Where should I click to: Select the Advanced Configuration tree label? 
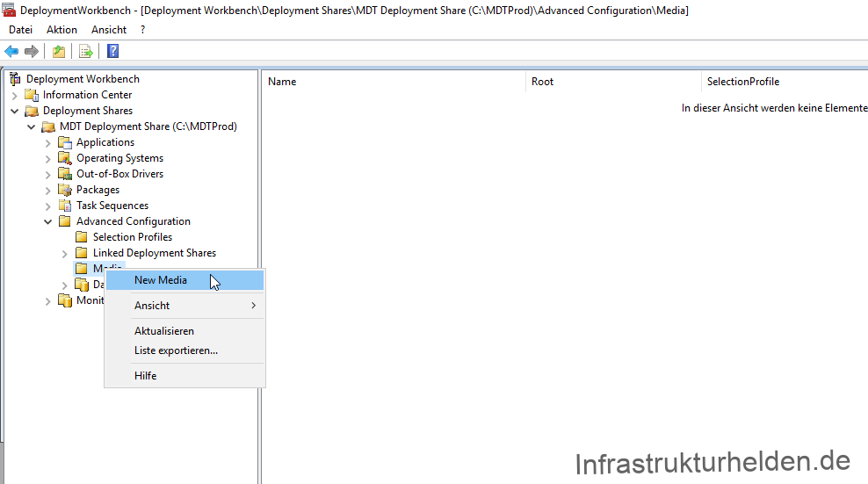point(134,221)
